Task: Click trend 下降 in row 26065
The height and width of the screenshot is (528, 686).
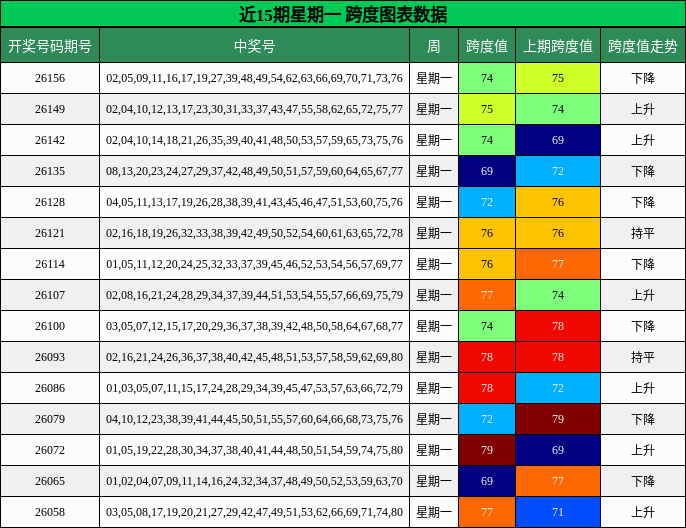Action: tap(643, 482)
